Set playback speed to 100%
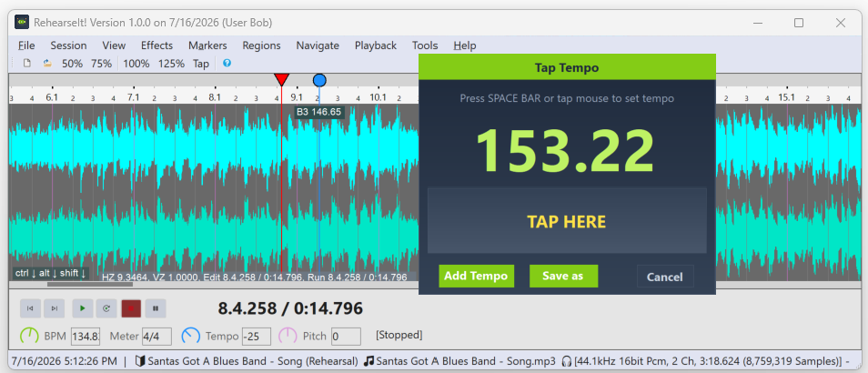The height and width of the screenshot is (373, 868). point(136,64)
